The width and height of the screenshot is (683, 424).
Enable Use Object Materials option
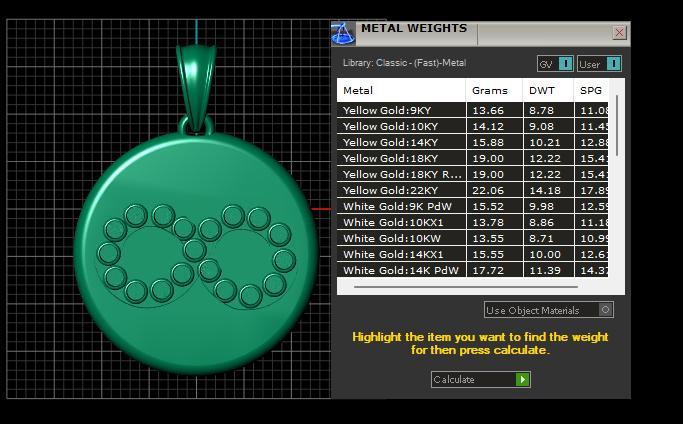tap(549, 310)
